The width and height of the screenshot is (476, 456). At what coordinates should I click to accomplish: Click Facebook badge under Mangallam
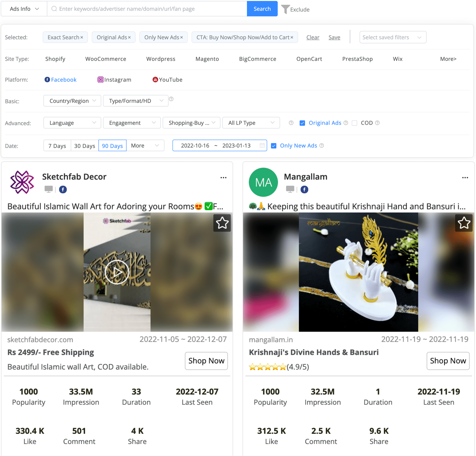point(304,189)
